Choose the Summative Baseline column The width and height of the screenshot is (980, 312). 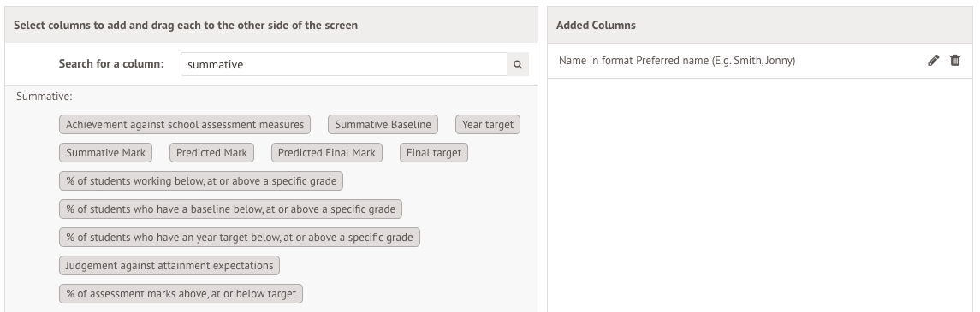(383, 125)
